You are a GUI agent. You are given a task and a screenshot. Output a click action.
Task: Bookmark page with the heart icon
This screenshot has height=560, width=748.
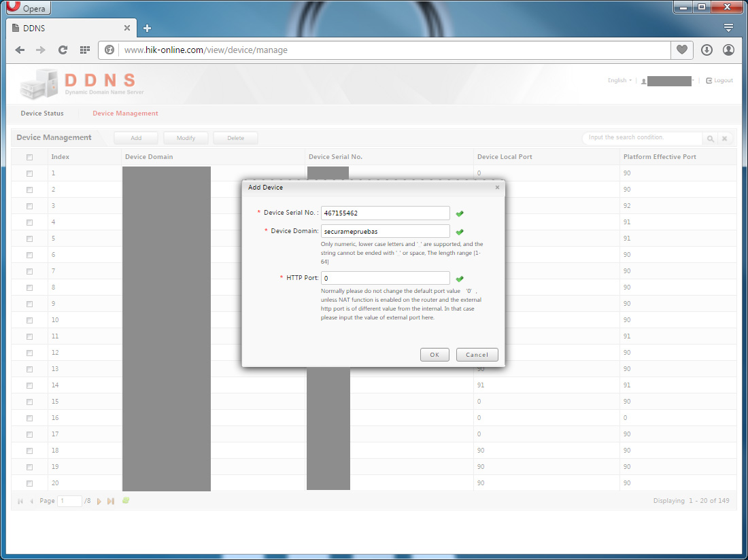[x=681, y=50]
